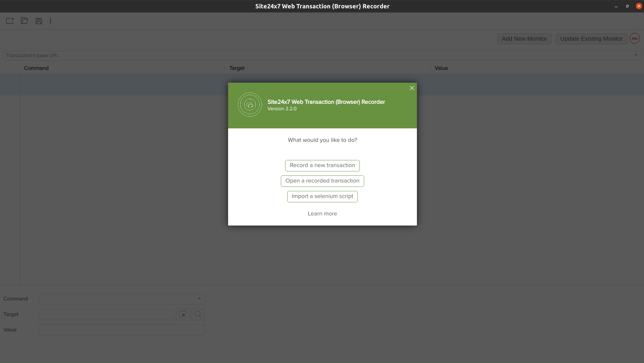The height and width of the screenshot is (363, 644).
Task: Select Import a selenium script
Action: click(x=322, y=196)
